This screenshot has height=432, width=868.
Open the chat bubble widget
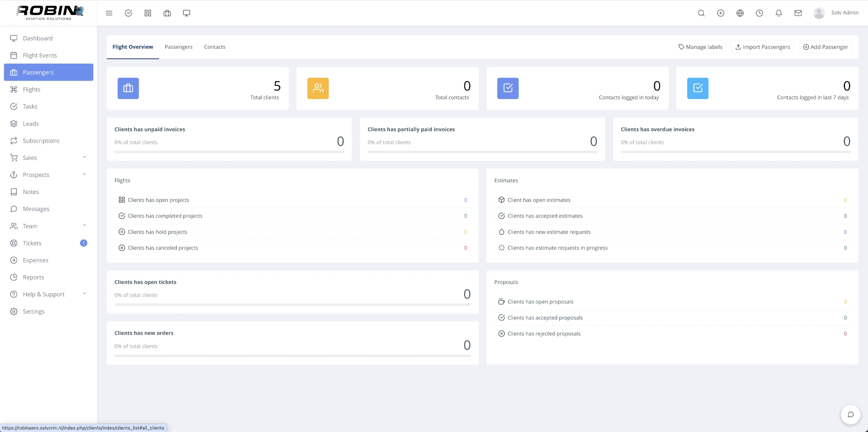[850, 415]
